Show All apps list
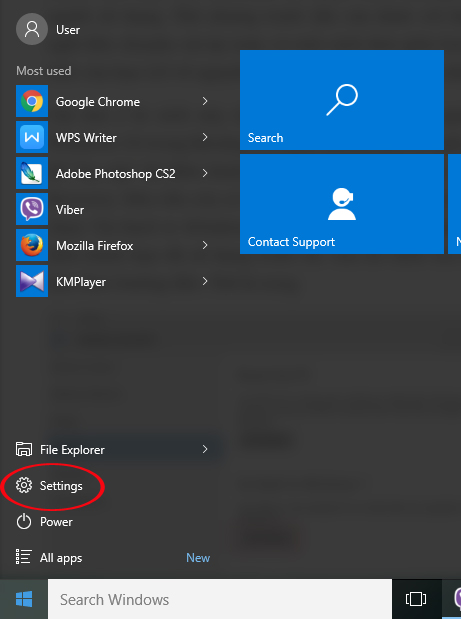 click(49, 557)
